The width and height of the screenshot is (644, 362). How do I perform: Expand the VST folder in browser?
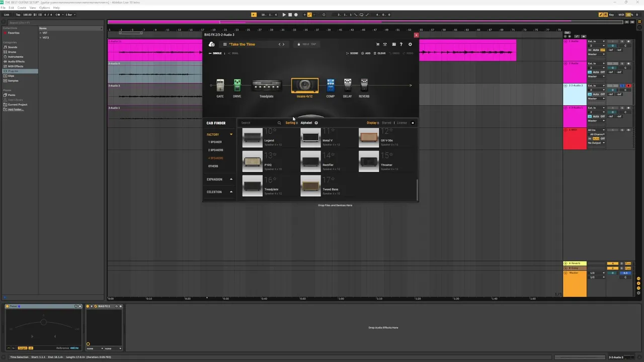tap(41, 33)
